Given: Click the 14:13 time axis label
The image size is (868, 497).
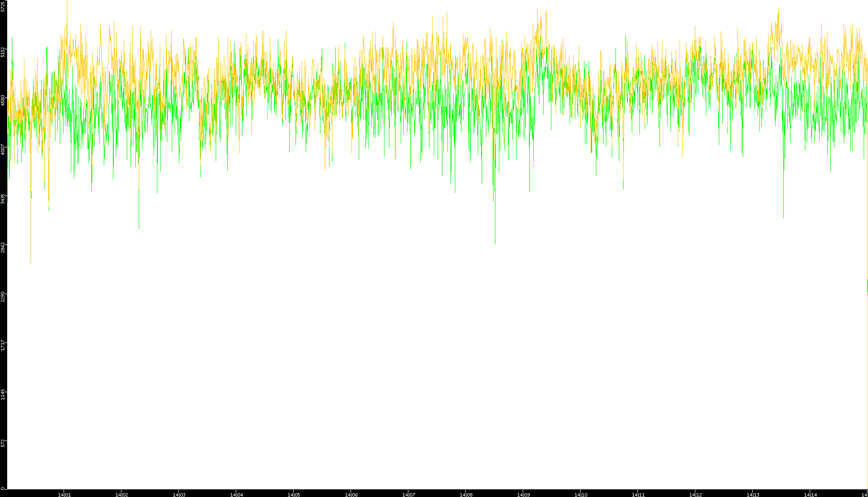Looking at the screenshot, I should pos(753,495).
